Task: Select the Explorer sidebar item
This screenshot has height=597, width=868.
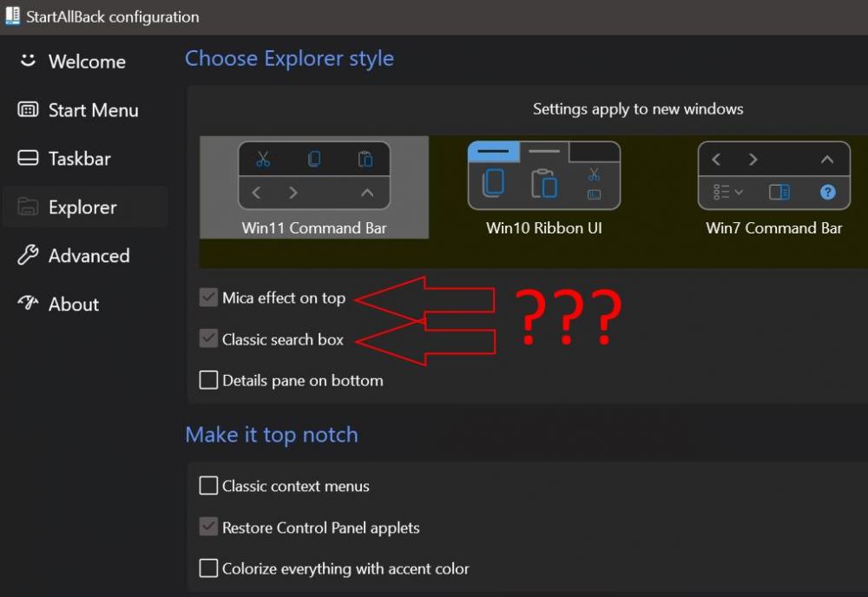Action: (x=86, y=207)
